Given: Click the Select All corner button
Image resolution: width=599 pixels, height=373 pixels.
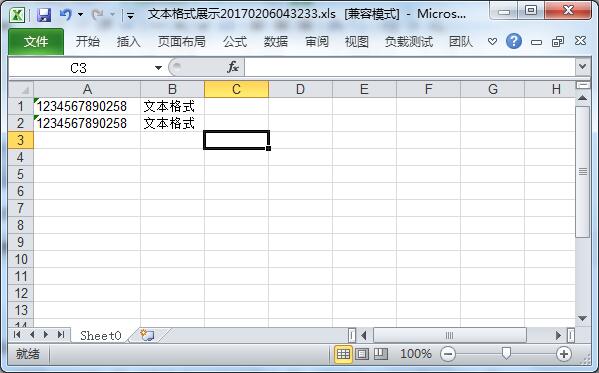Looking at the screenshot, I should pyautogui.click(x=21, y=89).
